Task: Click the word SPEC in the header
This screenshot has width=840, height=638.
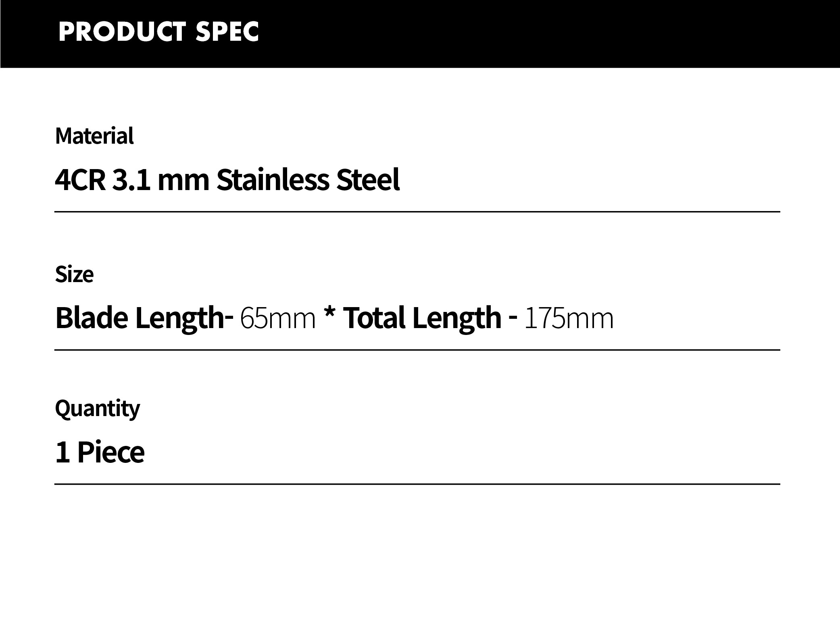Action: 227,31
